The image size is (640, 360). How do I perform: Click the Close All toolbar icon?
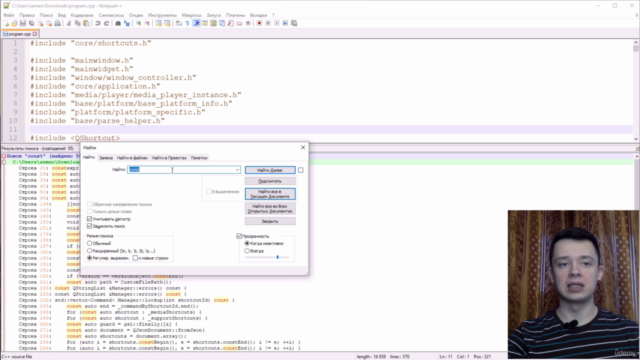click(x=49, y=23)
